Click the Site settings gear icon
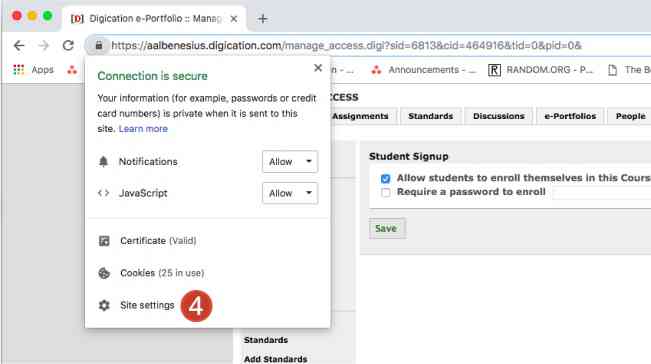This screenshot has height=364, width=651. tap(104, 305)
